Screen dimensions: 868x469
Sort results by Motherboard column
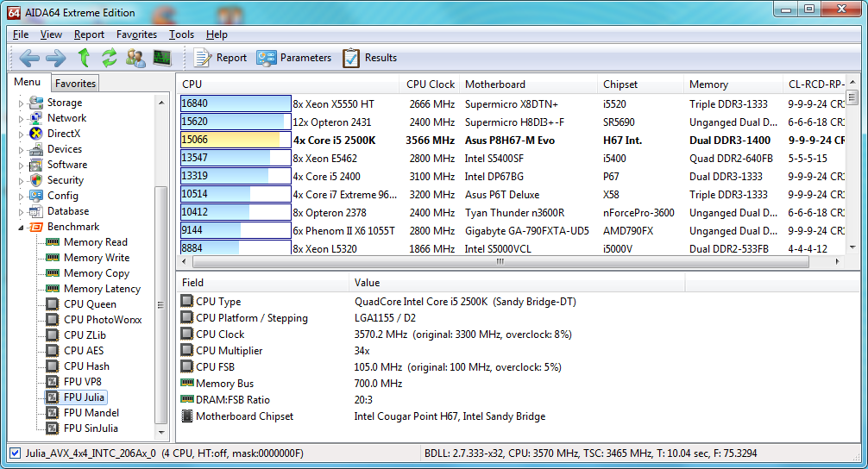coord(528,84)
